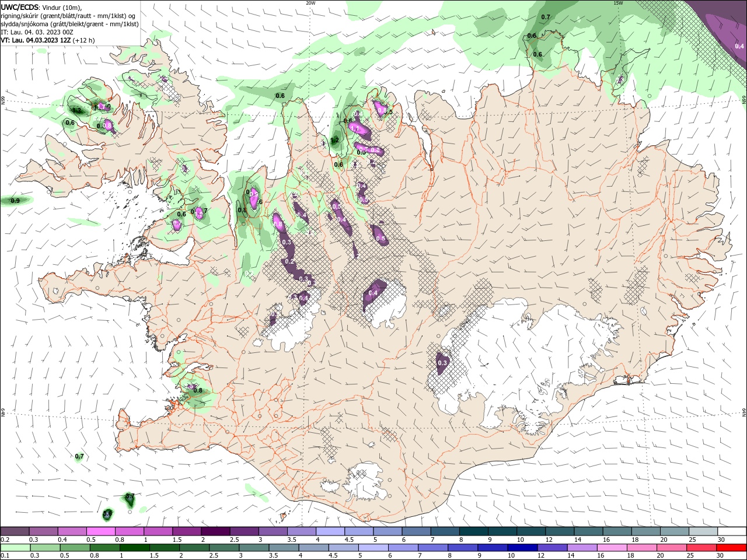Click the 20W longitude label at top
The image size is (747, 560).
point(310,3)
